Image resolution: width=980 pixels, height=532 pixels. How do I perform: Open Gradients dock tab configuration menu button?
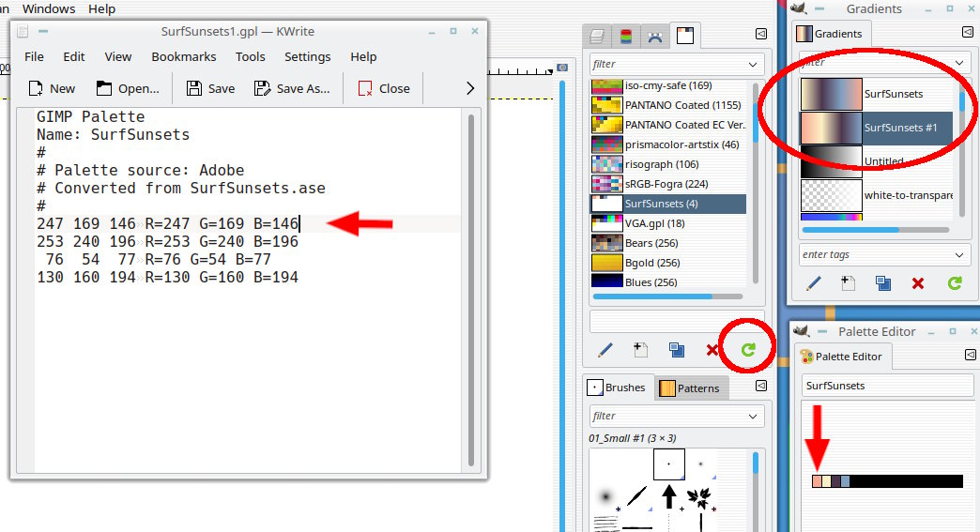pyautogui.click(x=967, y=32)
